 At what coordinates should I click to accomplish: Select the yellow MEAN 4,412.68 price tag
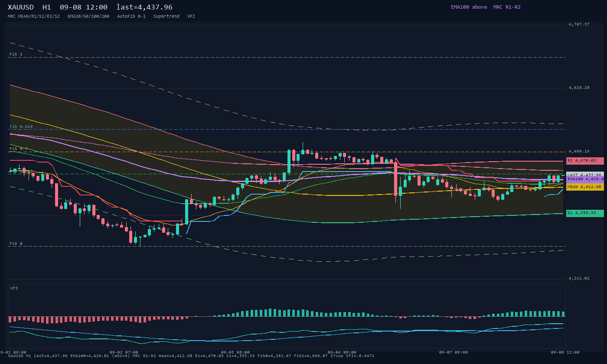pyautogui.click(x=585, y=187)
